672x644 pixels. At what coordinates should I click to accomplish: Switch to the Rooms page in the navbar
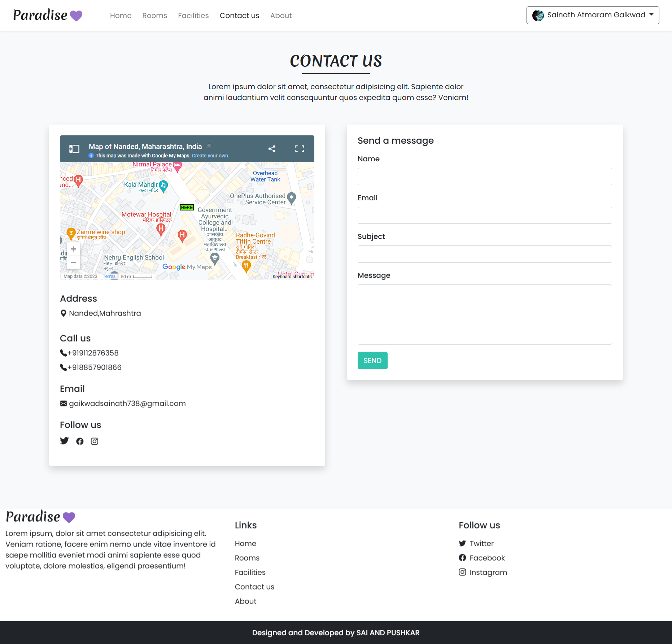[154, 15]
